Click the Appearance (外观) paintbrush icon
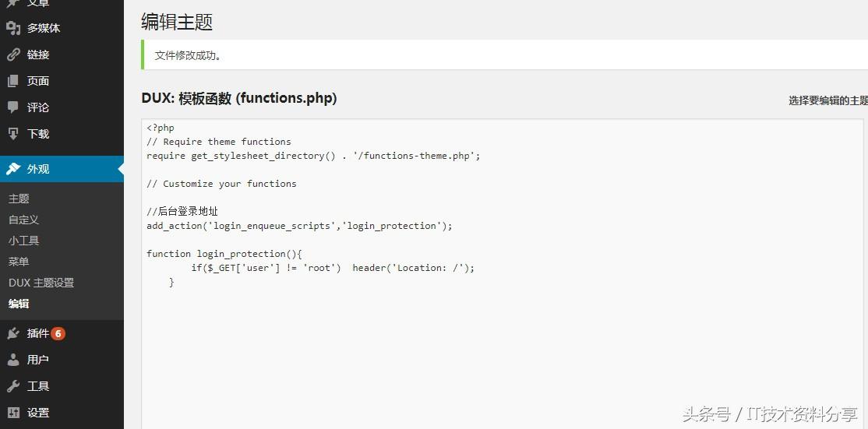The width and height of the screenshot is (868, 429). pyautogui.click(x=13, y=169)
